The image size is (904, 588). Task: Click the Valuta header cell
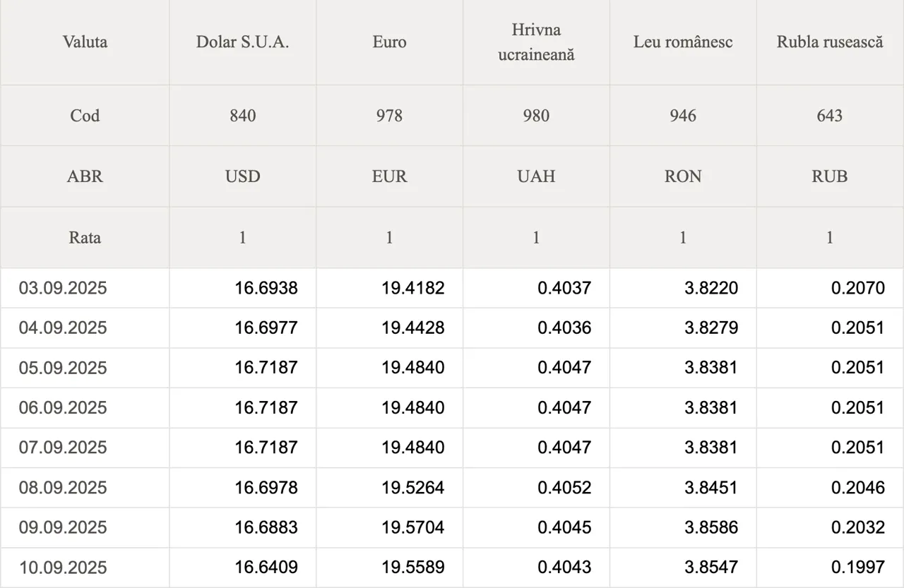click(x=85, y=42)
